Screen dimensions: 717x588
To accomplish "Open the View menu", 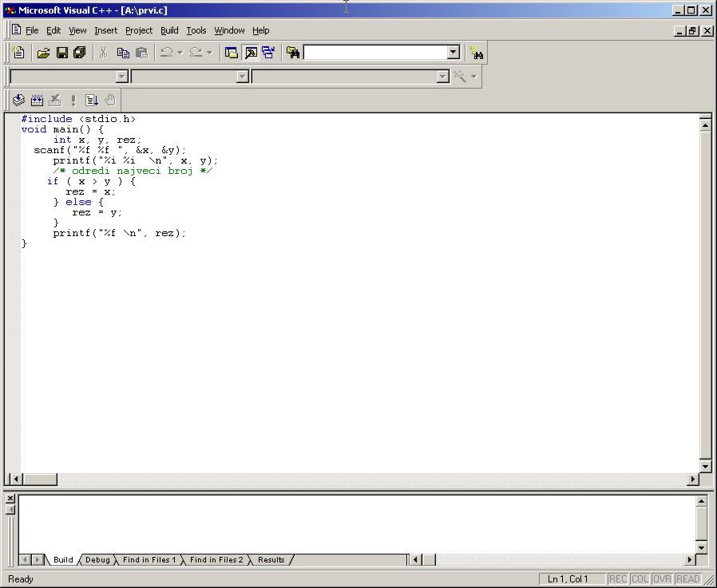I will (77, 30).
